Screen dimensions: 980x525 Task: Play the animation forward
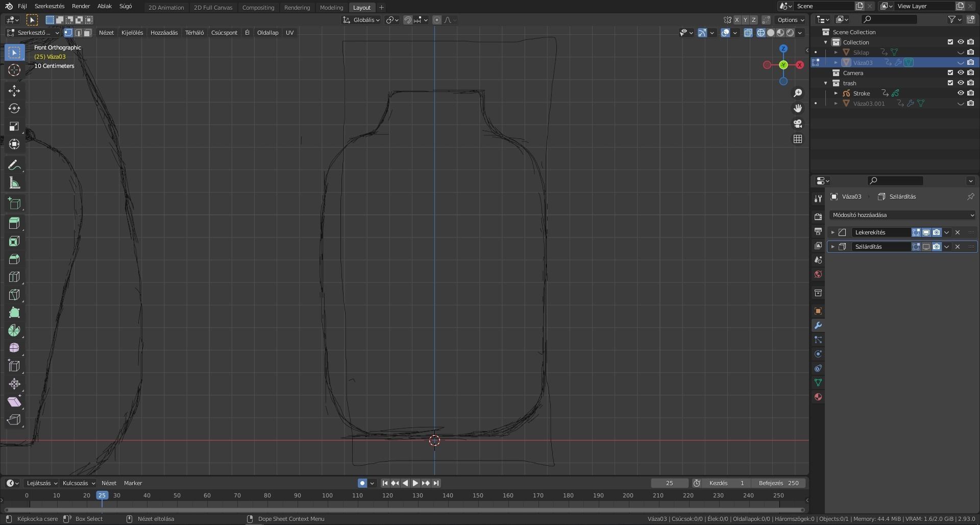415,483
